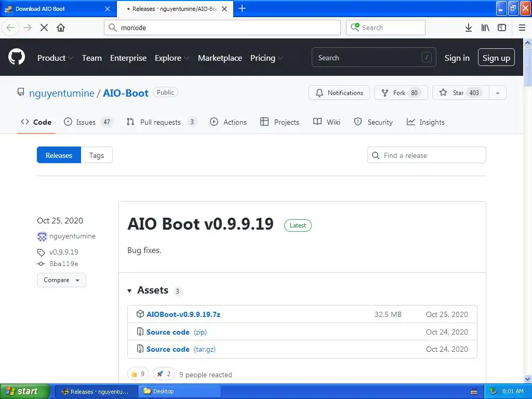Expand the Explore dropdown menu
The width and height of the screenshot is (532, 399).
pyautogui.click(x=172, y=58)
